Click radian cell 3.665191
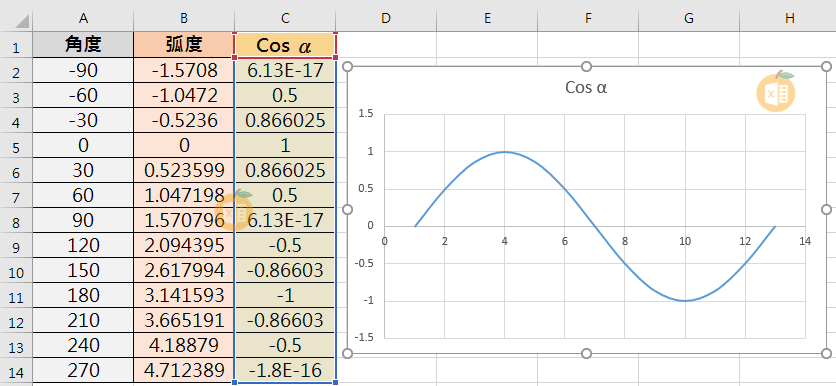 coord(184,320)
